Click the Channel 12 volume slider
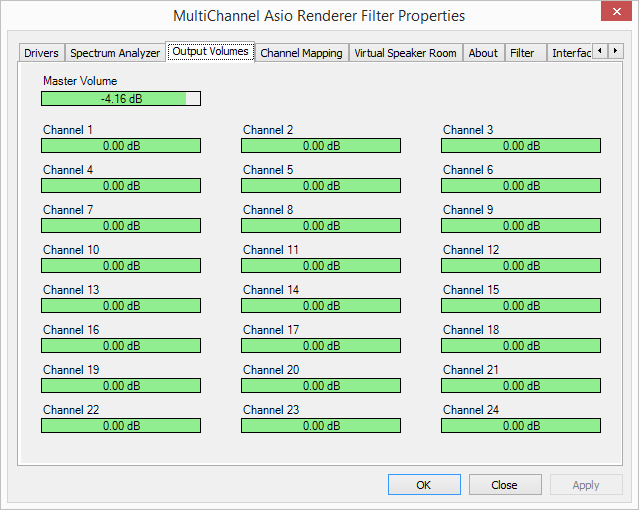Image resolution: width=639 pixels, height=510 pixels. pyautogui.click(x=521, y=266)
